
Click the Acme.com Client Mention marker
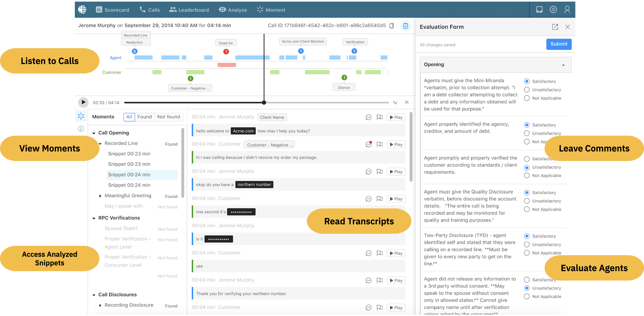pyautogui.click(x=301, y=51)
